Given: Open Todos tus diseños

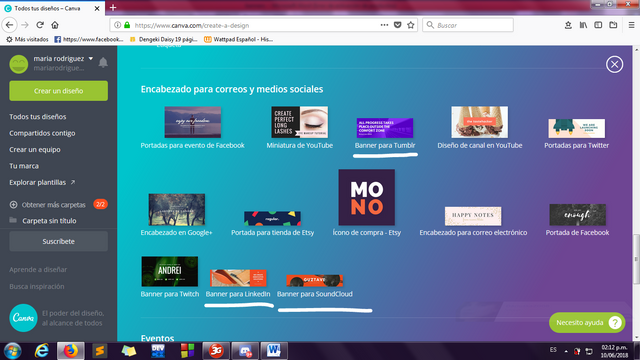Looking at the screenshot, I should 38,117.
